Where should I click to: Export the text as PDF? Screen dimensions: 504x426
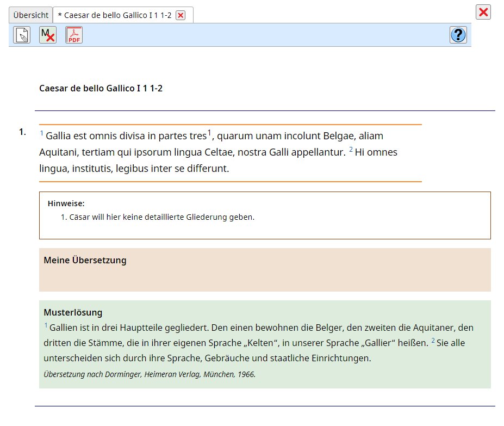tap(74, 35)
